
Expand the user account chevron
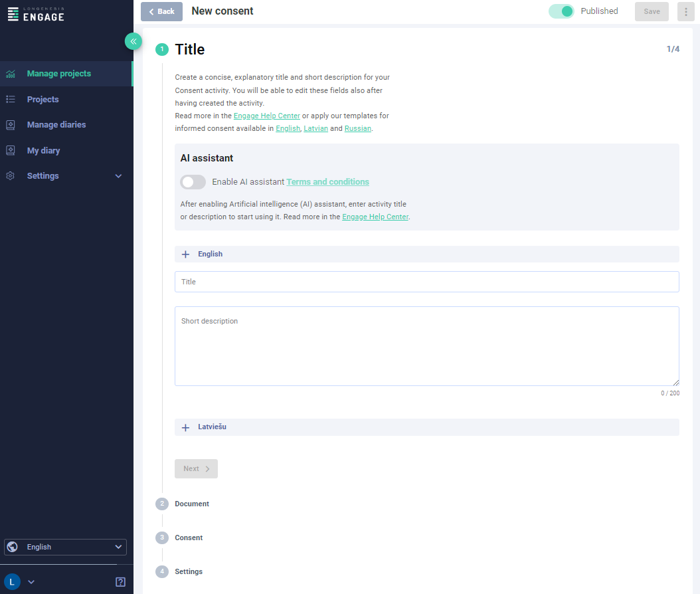tap(31, 581)
